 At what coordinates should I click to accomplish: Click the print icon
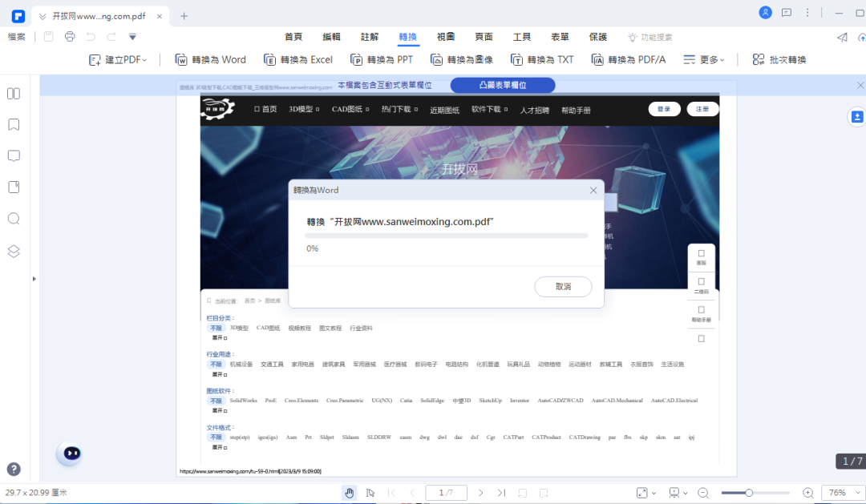click(x=70, y=36)
